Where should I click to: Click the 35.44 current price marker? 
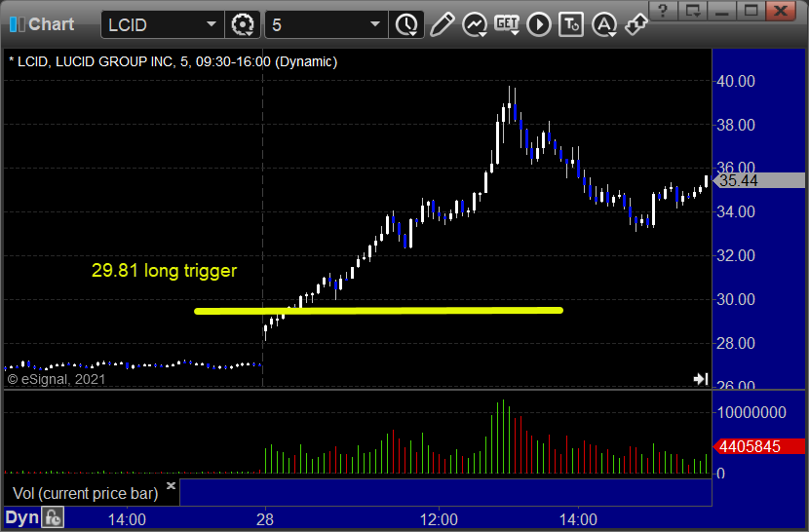point(760,180)
